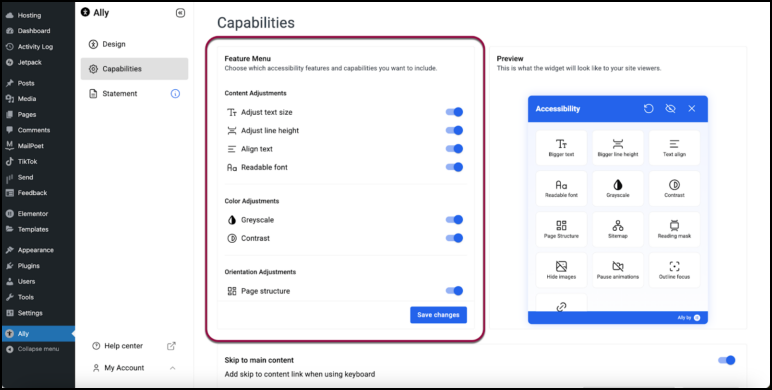
Task: Click the reset icon in Accessibility header
Action: coord(648,108)
